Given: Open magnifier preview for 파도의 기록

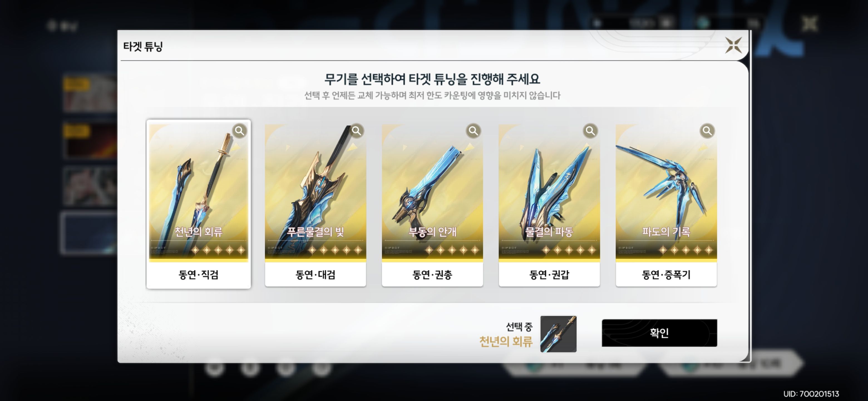Looking at the screenshot, I should click(x=707, y=131).
